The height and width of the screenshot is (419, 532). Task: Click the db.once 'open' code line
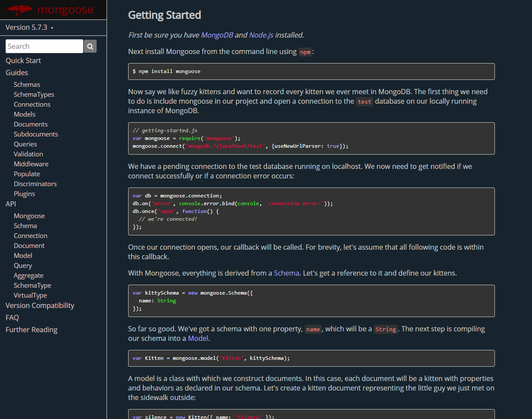176,211
